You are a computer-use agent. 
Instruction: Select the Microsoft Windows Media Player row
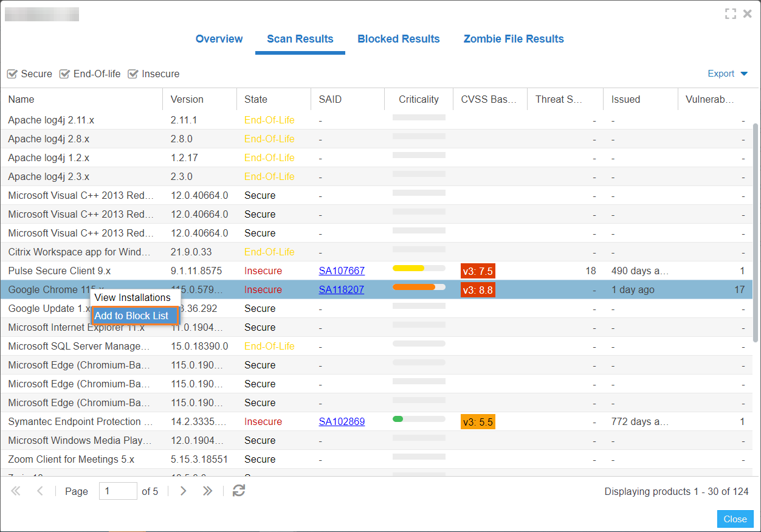[376, 441]
